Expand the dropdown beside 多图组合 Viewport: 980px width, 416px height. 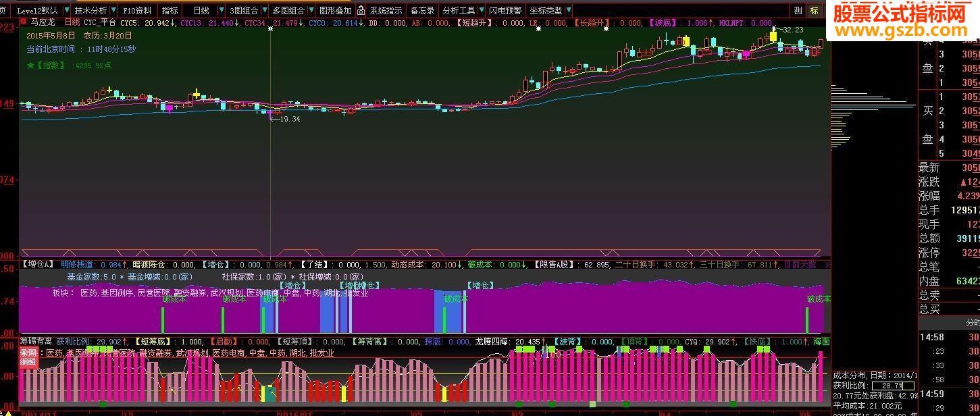point(311,11)
